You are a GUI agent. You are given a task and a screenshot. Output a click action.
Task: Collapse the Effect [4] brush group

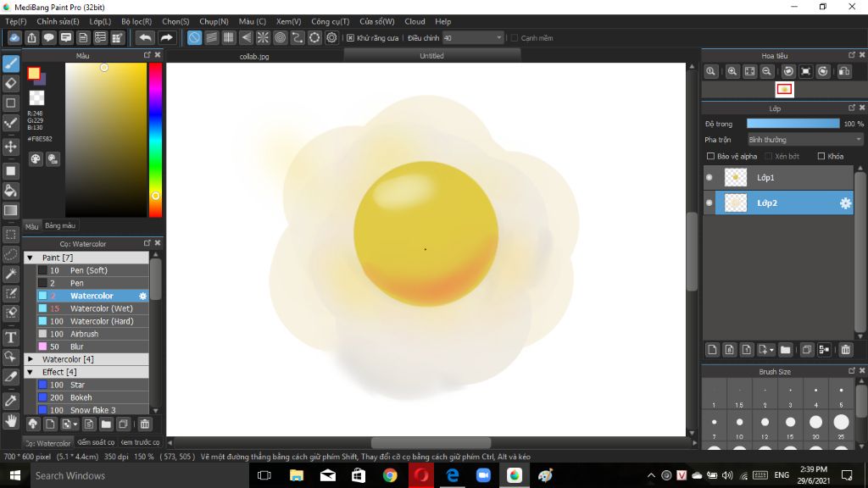30,373
